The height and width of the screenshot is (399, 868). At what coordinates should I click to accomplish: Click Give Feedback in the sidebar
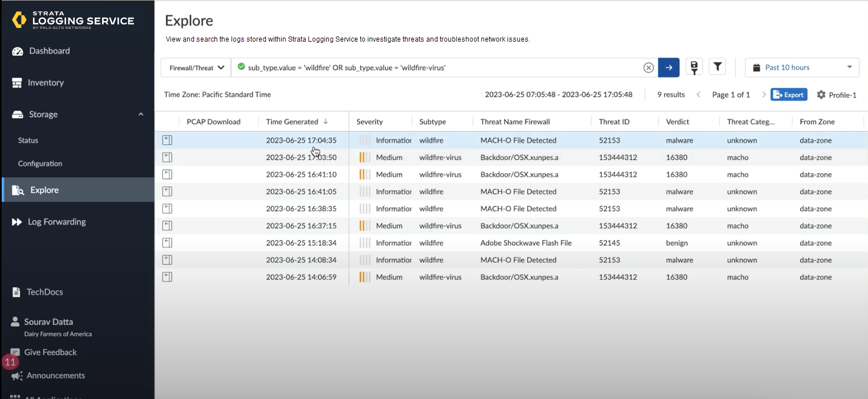click(x=50, y=352)
